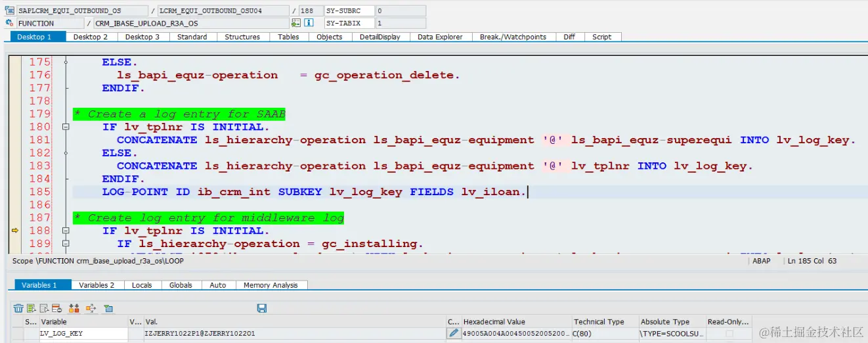
Task: Switch to the Desktop 2 tab
Action: coord(91,37)
